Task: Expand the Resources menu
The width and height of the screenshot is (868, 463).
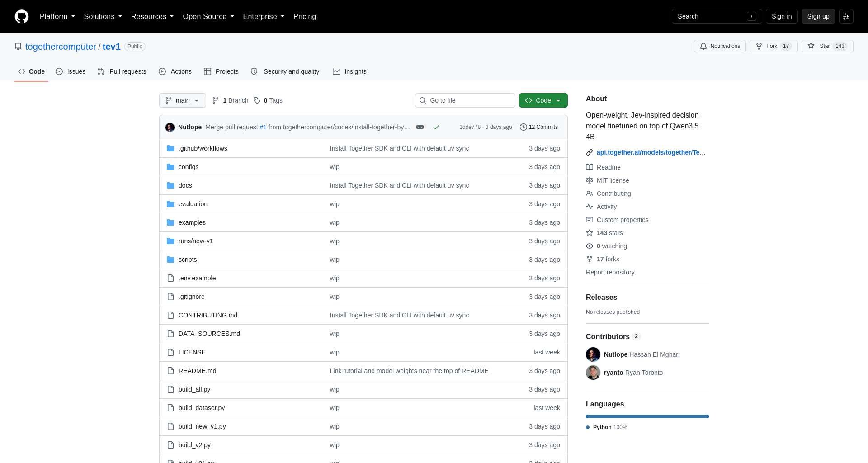Action: (x=152, y=16)
